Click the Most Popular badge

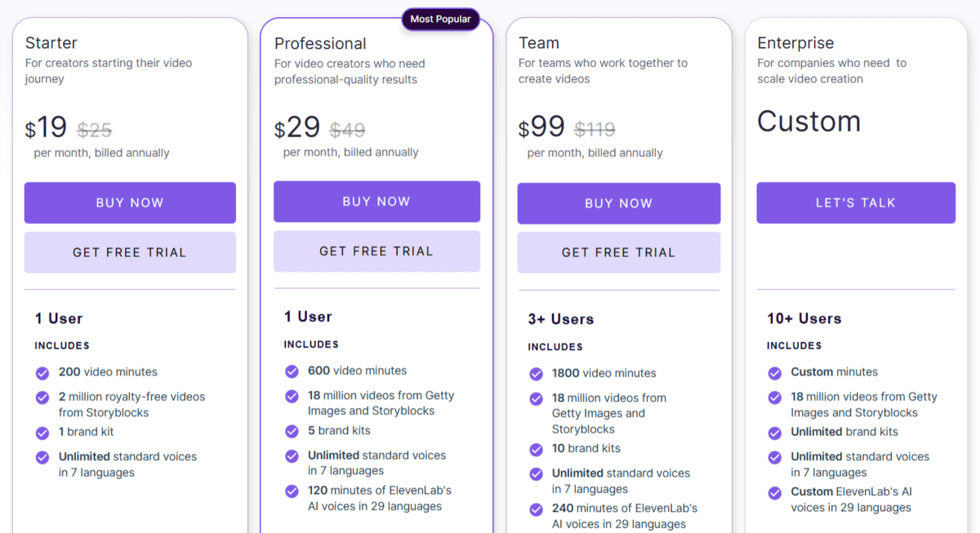pyautogui.click(x=440, y=19)
